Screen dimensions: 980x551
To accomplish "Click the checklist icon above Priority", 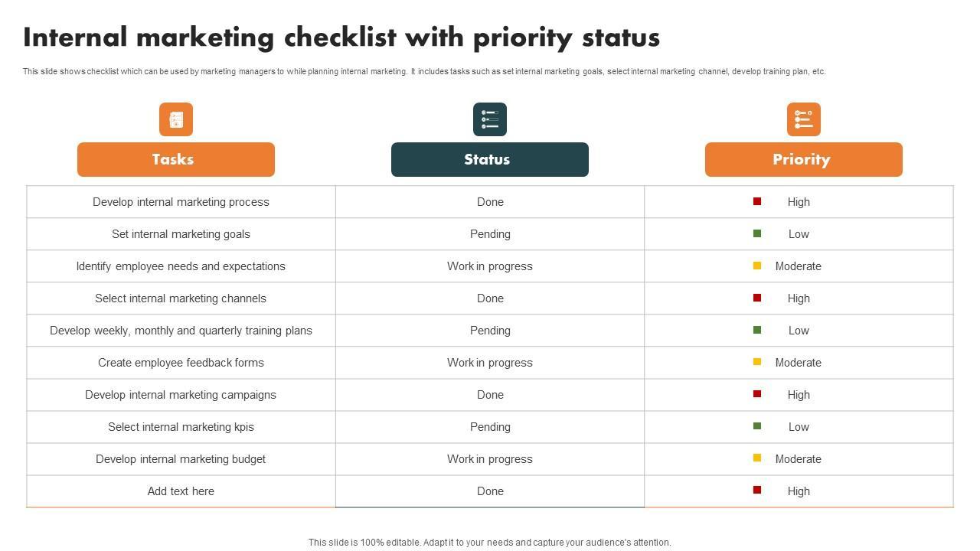I will click(804, 119).
